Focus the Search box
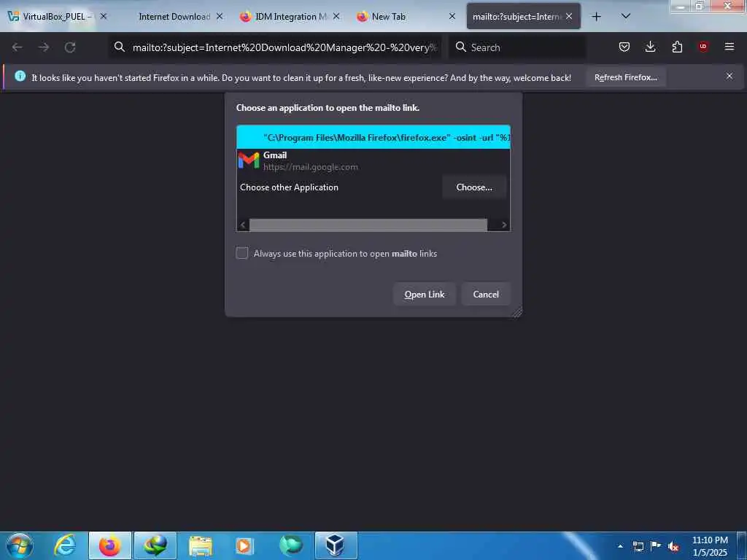The image size is (747, 560). tap(517, 47)
